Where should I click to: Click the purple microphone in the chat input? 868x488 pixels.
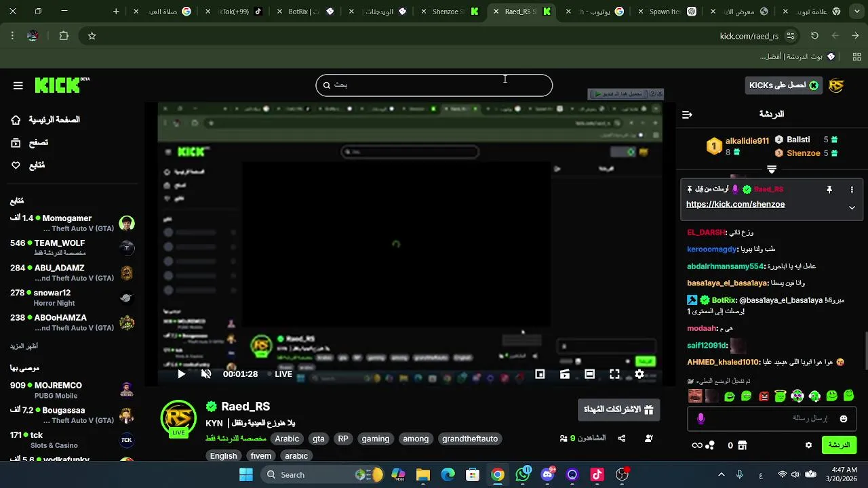click(701, 419)
